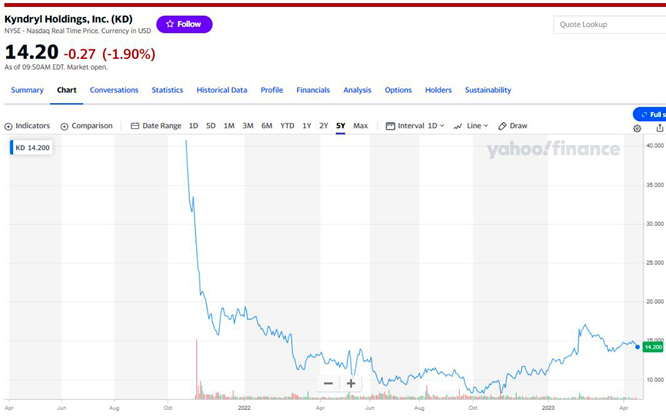
Task: Select the Chart tab
Action: pos(67,90)
